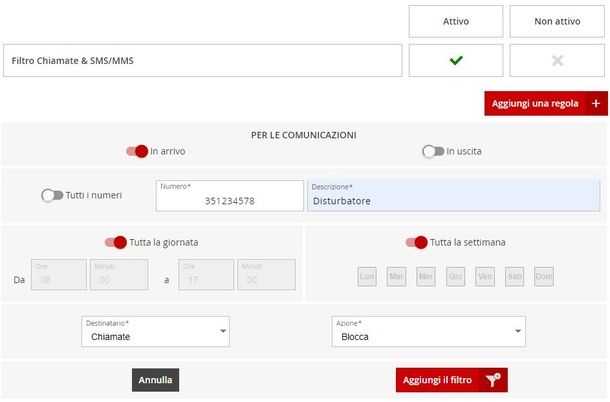Turn on the Tutti i numeri switch
The height and width of the screenshot is (402, 610).
(52, 195)
